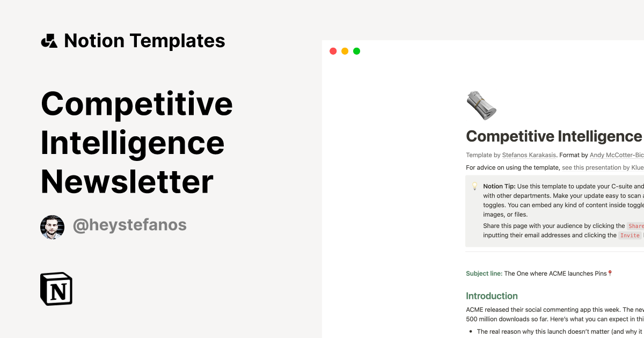Image resolution: width=644 pixels, height=338 pixels.
Task: Click the Competitive Intelligence Newsletter headline
Action: click(x=137, y=143)
